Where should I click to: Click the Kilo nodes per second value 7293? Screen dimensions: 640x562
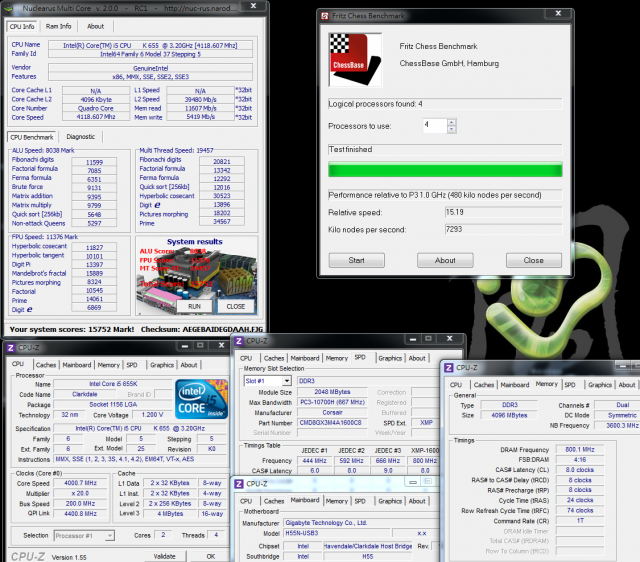coord(503,229)
